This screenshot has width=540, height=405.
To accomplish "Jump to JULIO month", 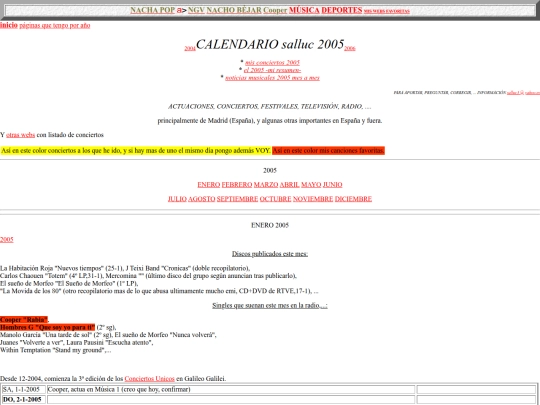I will pyautogui.click(x=177, y=199).
